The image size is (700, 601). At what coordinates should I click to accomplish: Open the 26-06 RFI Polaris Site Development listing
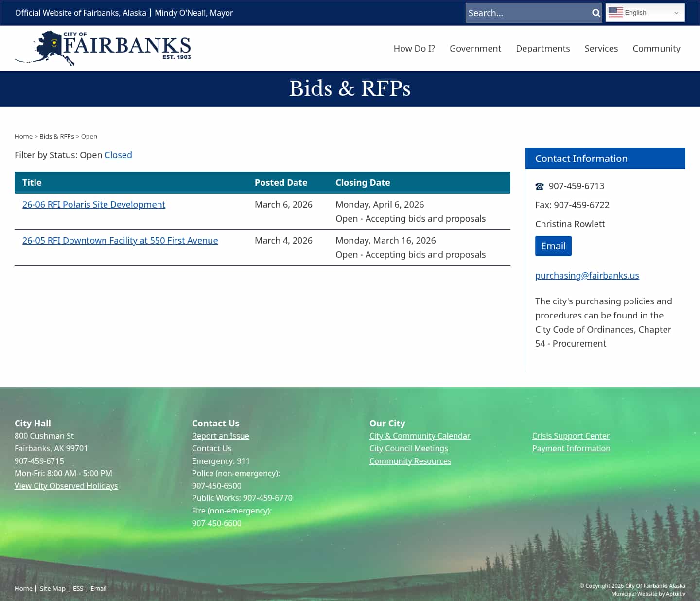[x=93, y=204]
